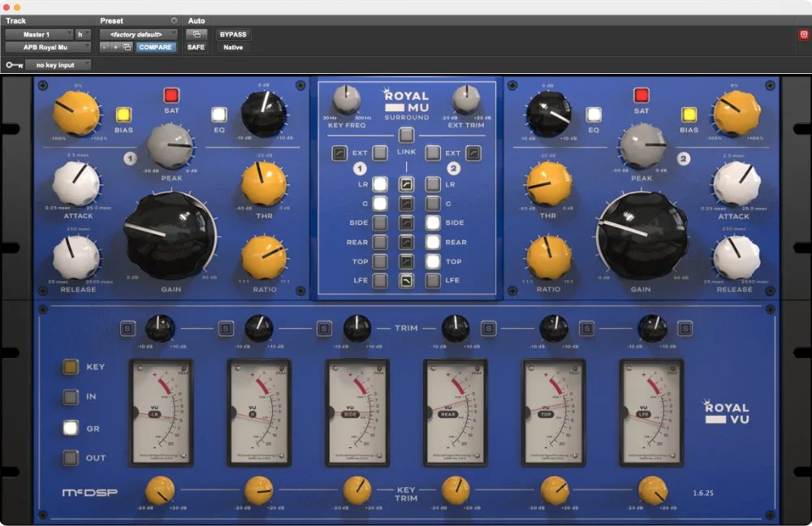Viewport: 812px width, 526px height.
Task: Toggle compressor 2 BIAS yellow button
Action: click(689, 114)
